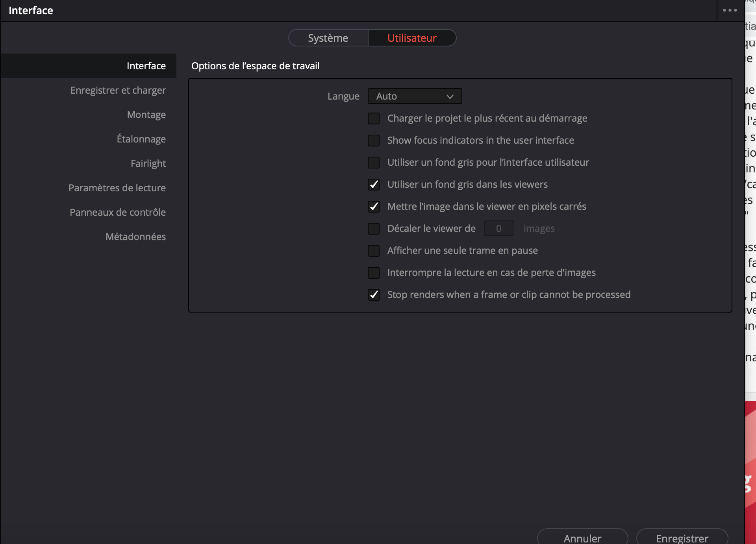756x544 pixels.
Task: Open the three-dot options menu
Action: click(730, 11)
